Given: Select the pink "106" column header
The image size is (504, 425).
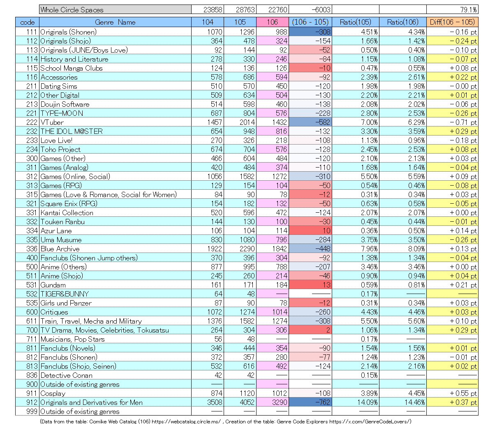Looking at the screenshot, I should pos(272,22).
